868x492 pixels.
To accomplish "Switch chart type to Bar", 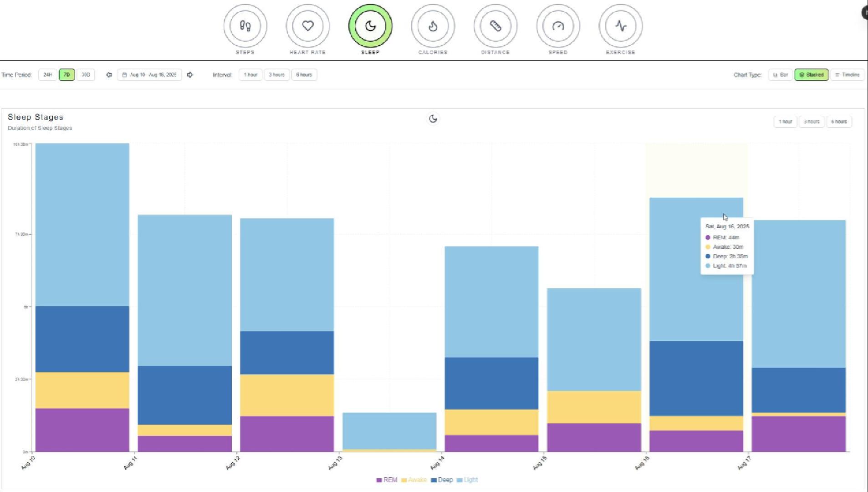I will pos(780,75).
